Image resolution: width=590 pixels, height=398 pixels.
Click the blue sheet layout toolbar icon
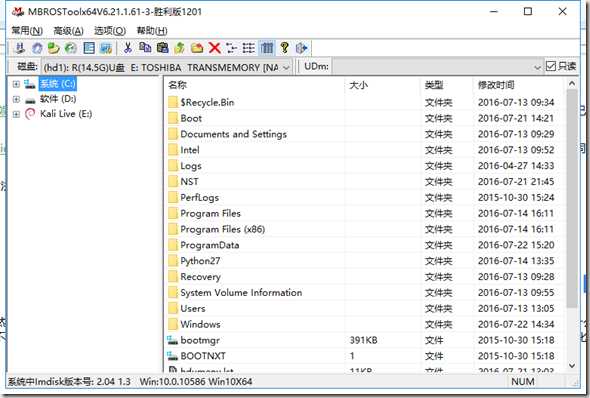tap(89, 48)
